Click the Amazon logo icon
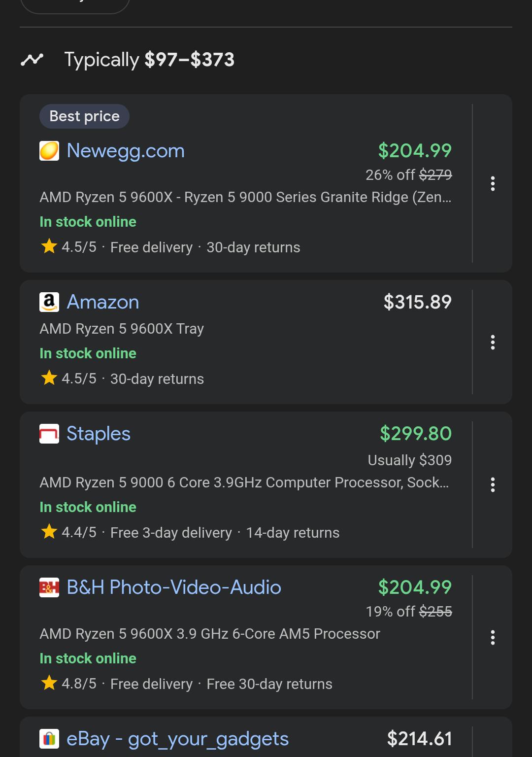Screen dimensions: 532x757 point(49,302)
